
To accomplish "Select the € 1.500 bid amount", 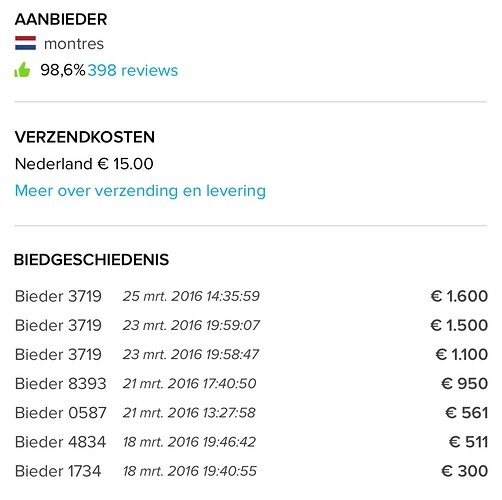I will [x=459, y=325].
